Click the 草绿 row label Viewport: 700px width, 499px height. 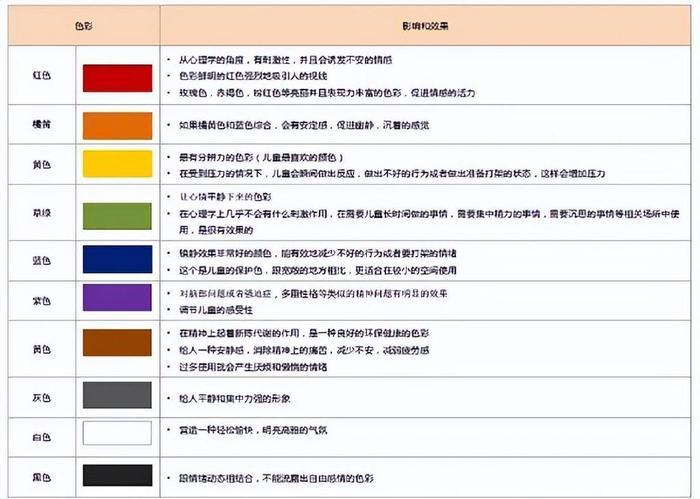(41, 216)
